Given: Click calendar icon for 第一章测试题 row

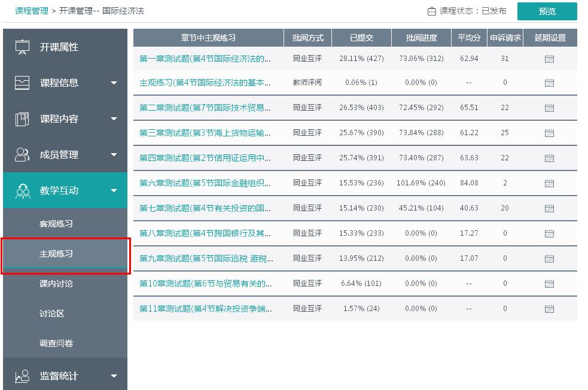Looking at the screenshot, I should pyautogui.click(x=549, y=59).
